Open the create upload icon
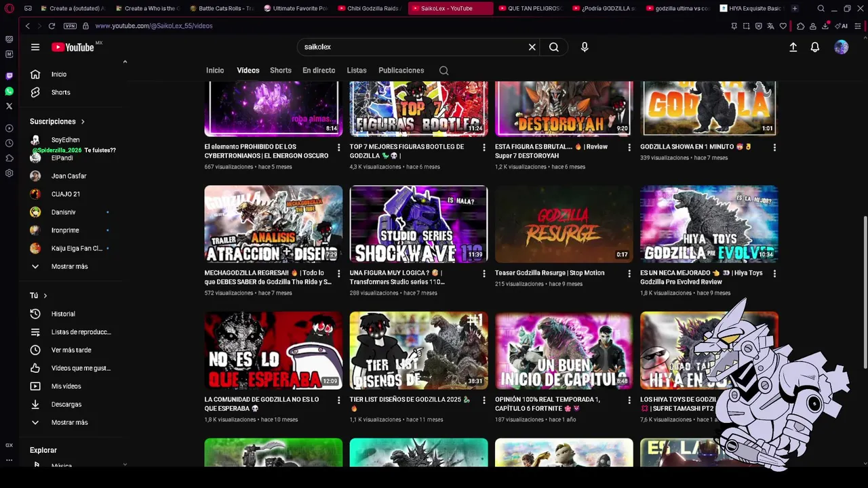The height and width of the screenshot is (488, 868). click(793, 47)
